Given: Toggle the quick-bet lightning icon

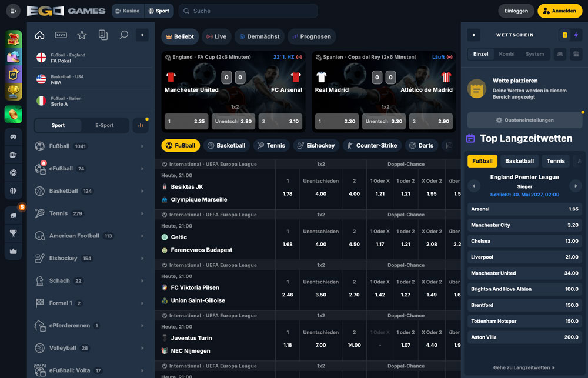Looking at the screenshot, I should pyautogui.click(x=576, y=35).
